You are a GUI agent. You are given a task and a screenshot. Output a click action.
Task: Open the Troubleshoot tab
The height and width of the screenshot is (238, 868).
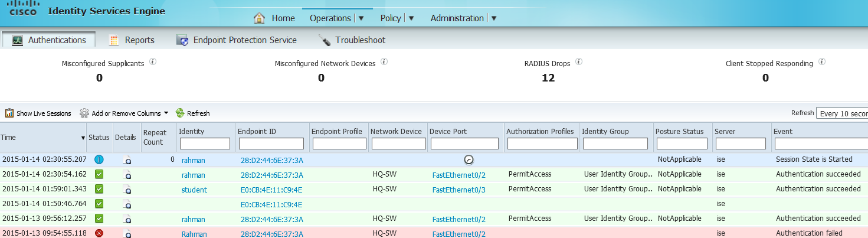pos(352,40)
